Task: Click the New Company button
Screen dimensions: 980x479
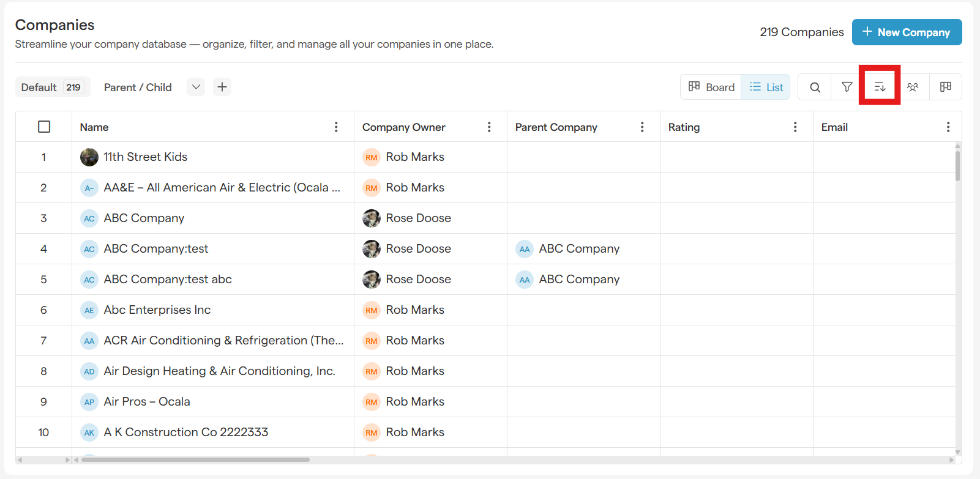Action: tap(907, 32)
